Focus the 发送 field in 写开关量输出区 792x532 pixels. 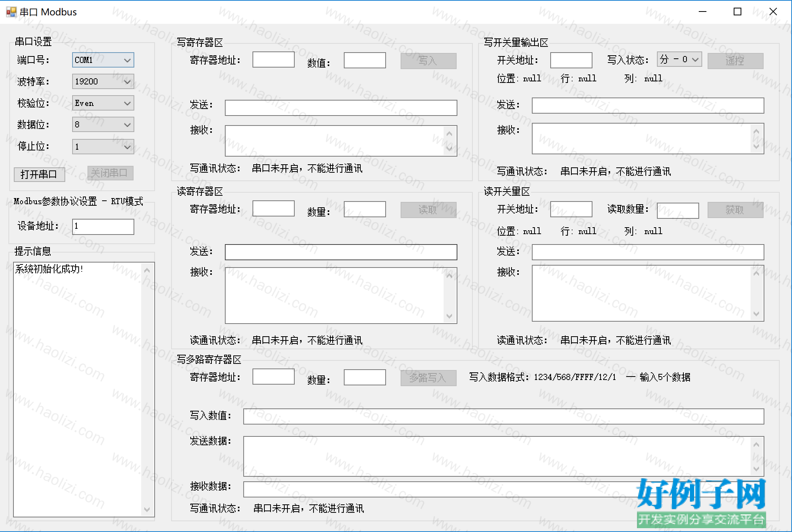point(648,106)
